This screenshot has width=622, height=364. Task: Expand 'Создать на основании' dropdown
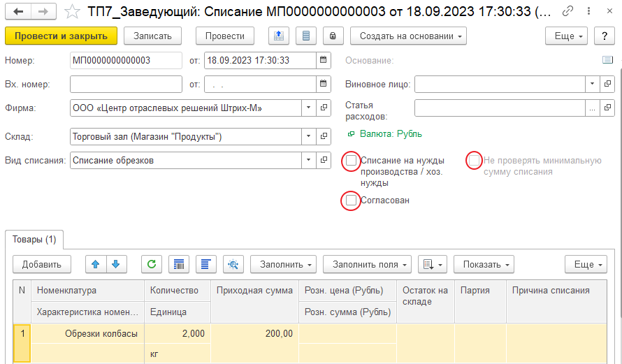tap(408, 36)
